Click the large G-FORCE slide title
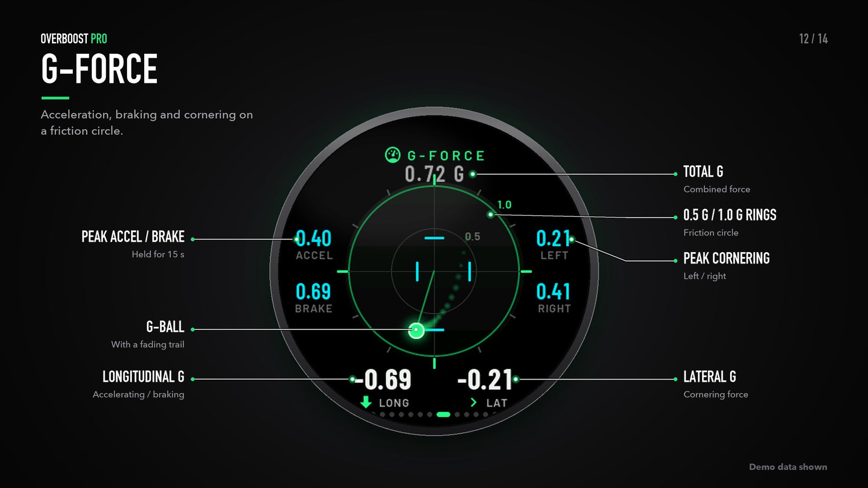The height and width of the screenshot is (488, 868). 99,69
